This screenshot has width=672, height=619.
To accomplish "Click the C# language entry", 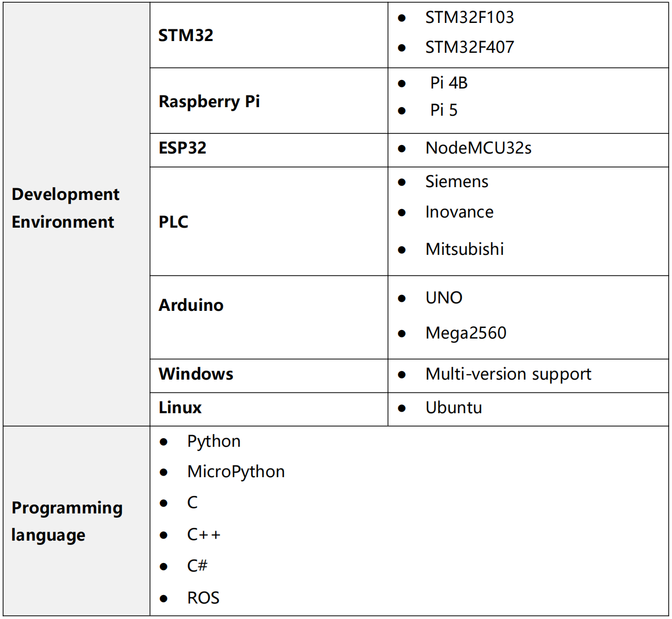I will [x=197, y=566].
